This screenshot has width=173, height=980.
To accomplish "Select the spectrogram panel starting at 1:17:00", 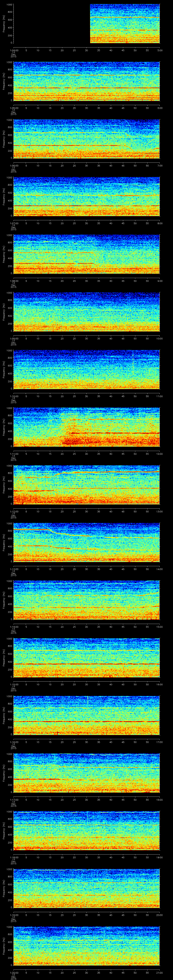I will point(87,773).
